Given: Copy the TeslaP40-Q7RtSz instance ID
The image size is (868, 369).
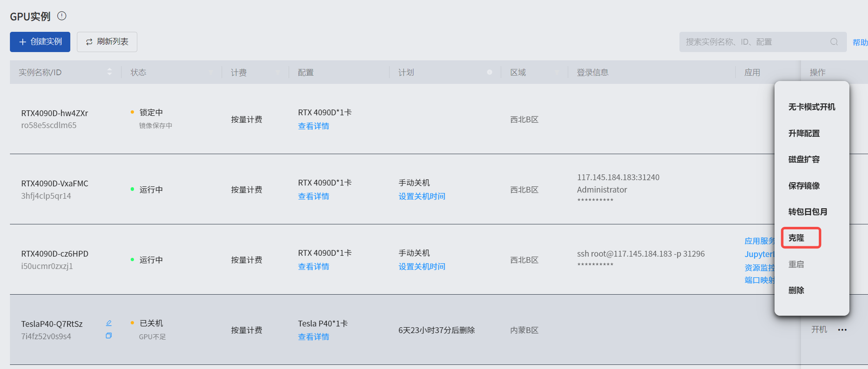Looking at the screenshot, I should (109, 336).
